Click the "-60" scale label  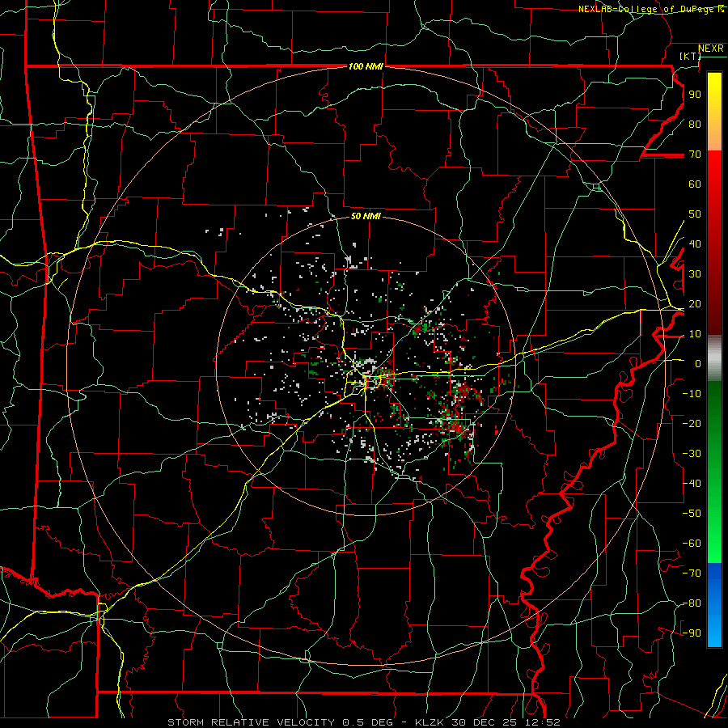pyautogui.click(x=692, y=544)
